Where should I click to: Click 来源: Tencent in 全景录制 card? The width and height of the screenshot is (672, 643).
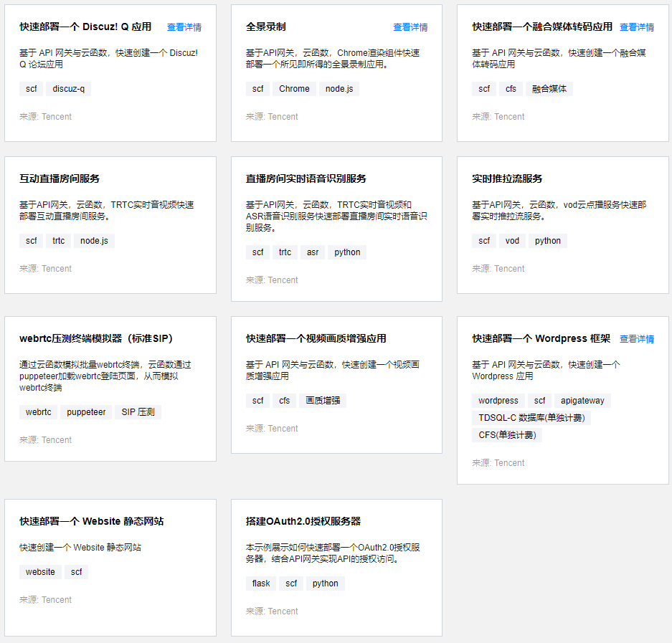point(272,117)
